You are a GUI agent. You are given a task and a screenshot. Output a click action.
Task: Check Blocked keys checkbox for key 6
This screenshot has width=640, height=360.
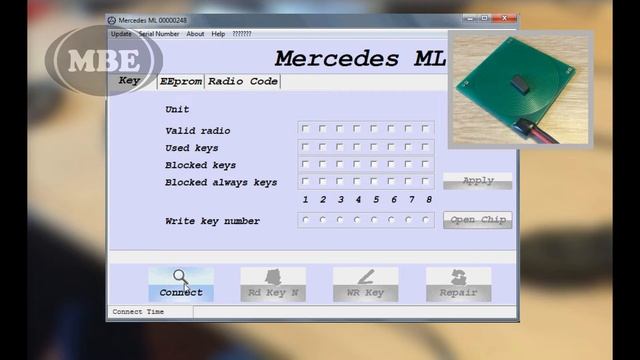pyautogui.click(x=391, y=164)
